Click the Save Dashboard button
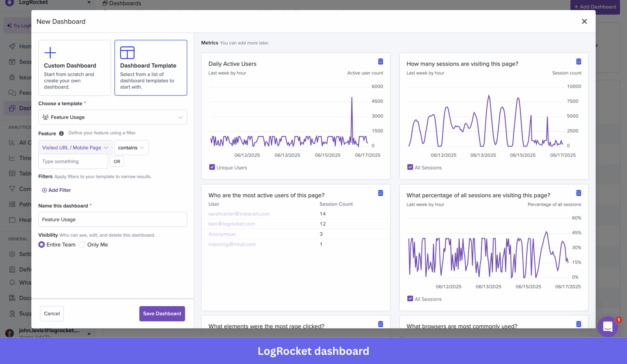This screenshot has width=627, height=364. coord(162,314)
